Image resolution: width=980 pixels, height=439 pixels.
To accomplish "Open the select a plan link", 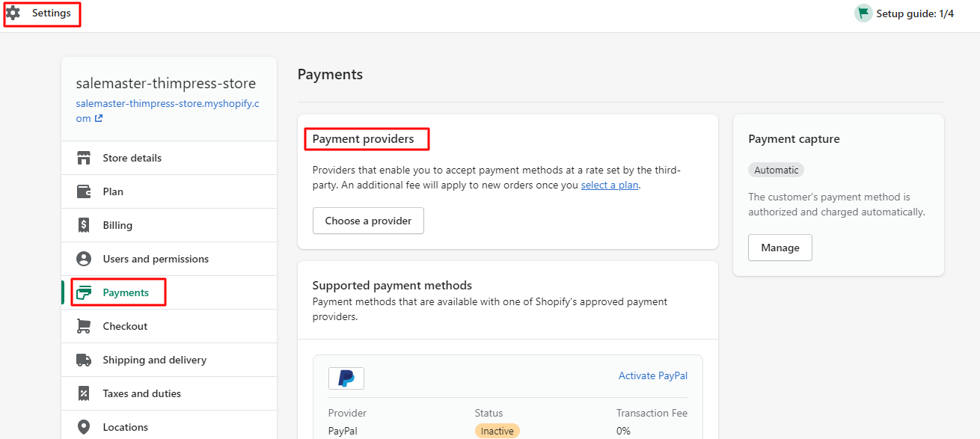I will tap(609, 184).
